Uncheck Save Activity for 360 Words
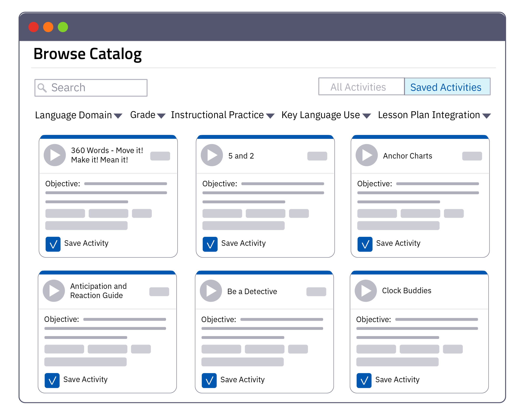532x410 pixels. pos(53,244)
